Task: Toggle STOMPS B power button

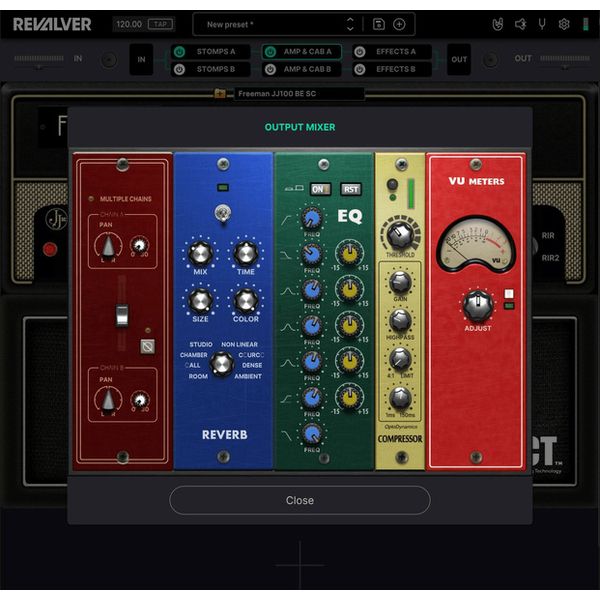Action: 179,69
